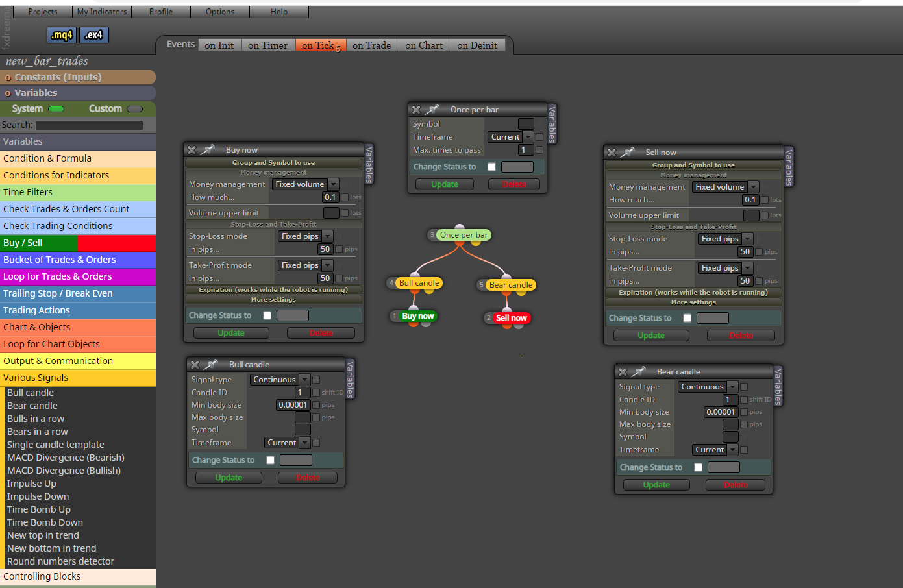
Task: Switch to the on Trade tab
Action: (372, 45)
